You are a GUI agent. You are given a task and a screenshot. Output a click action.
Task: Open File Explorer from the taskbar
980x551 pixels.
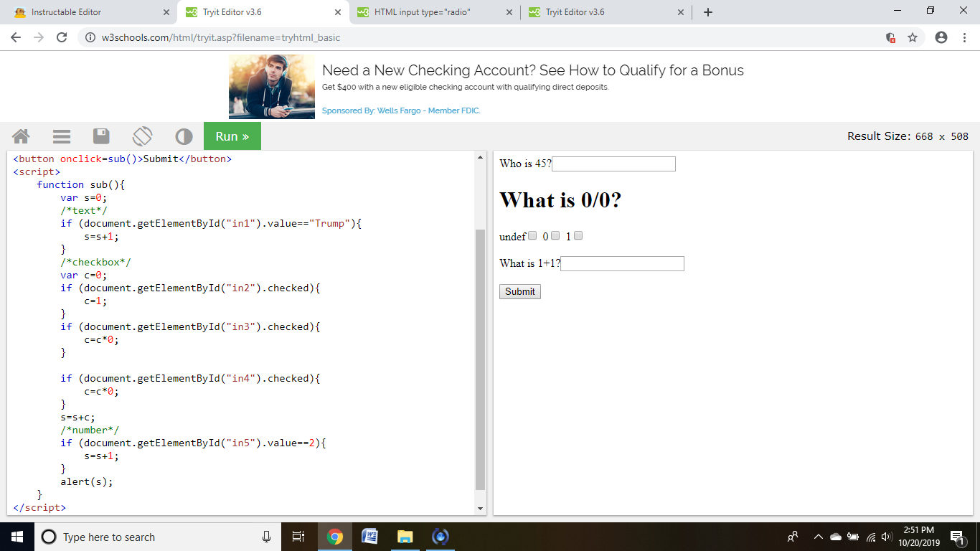(405, 537)
